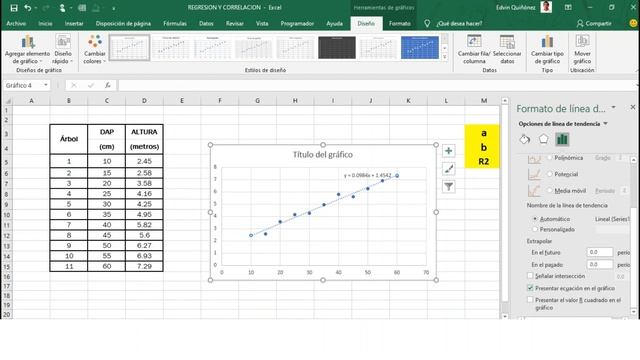
Task: Click the insert function fx icon
Action: click(107, 85)
